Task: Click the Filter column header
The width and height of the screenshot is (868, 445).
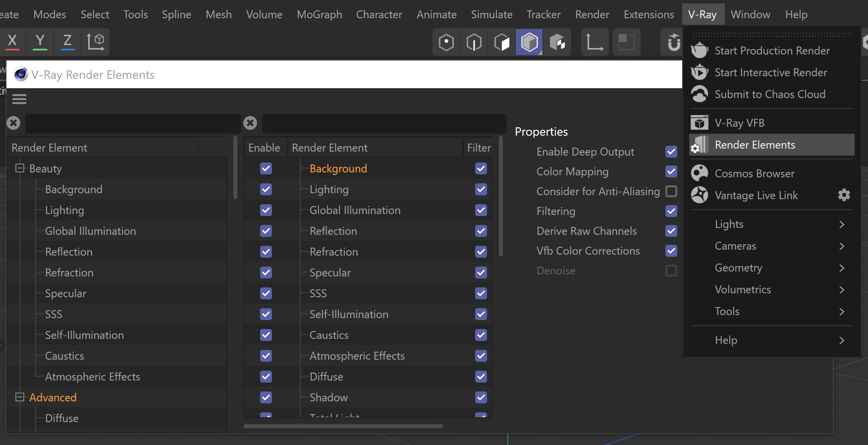Action: coord(479,148)
